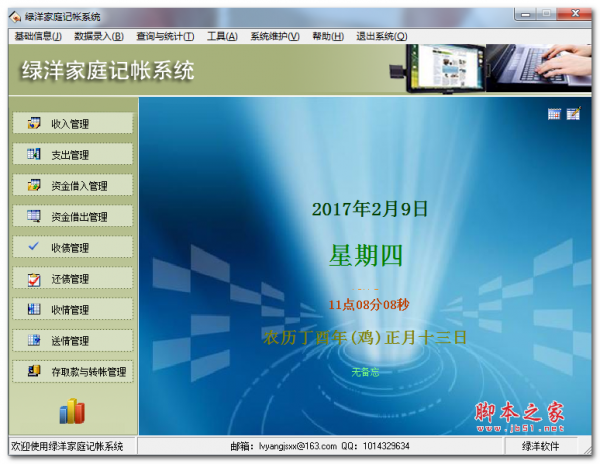Click the date 2017年2月9日
The height and width of the screenshot is (464, 600).
coord(370,209)
